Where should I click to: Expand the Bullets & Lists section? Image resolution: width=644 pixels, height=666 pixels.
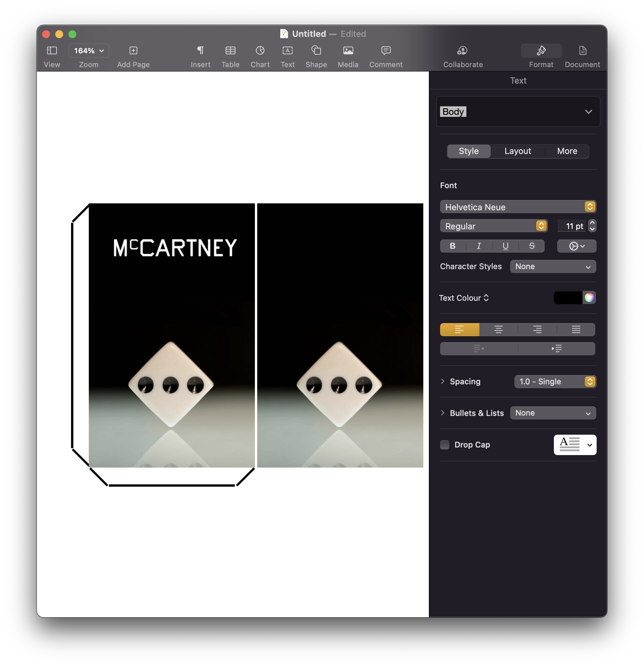(442, 413)
